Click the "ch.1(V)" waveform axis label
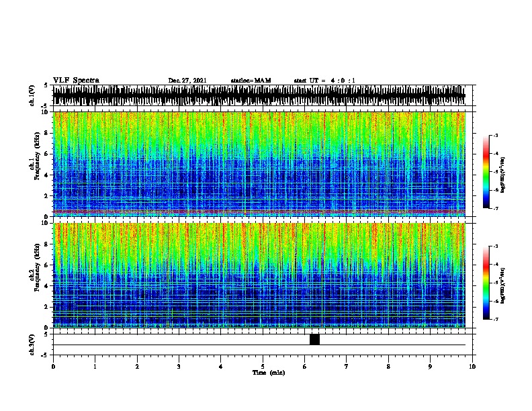This screenshot has width=532, height=411. [32, 95]
